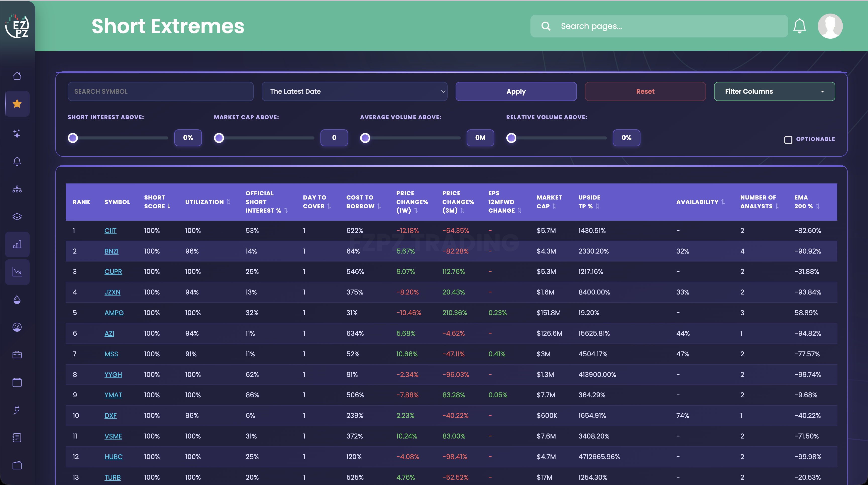The height and width of the screenshot is (485, 868).
Task: Open the plug sidebar icon
Action: coord(17,410)
